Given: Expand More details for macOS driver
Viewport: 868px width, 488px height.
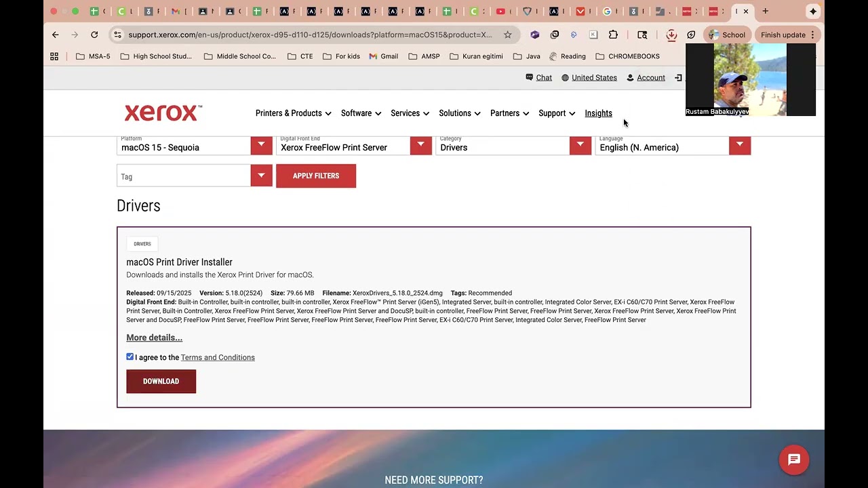Looking at the screenshot, I should [x=154, y=338].
